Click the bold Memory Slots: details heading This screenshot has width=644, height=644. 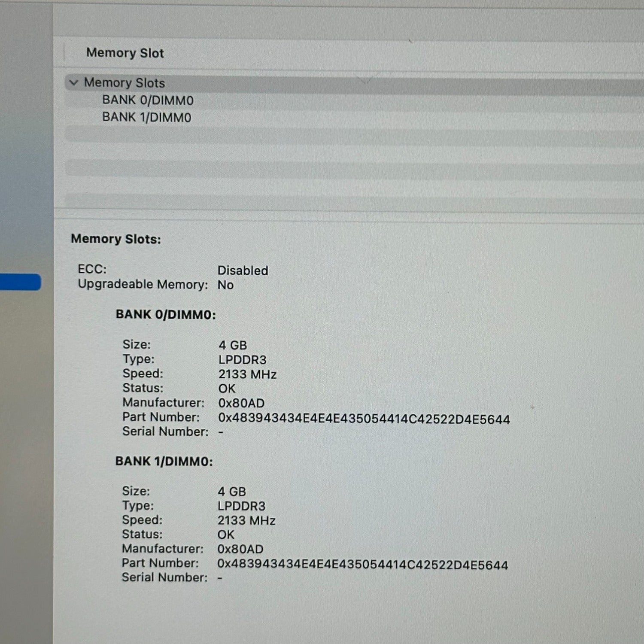point(116,239)
